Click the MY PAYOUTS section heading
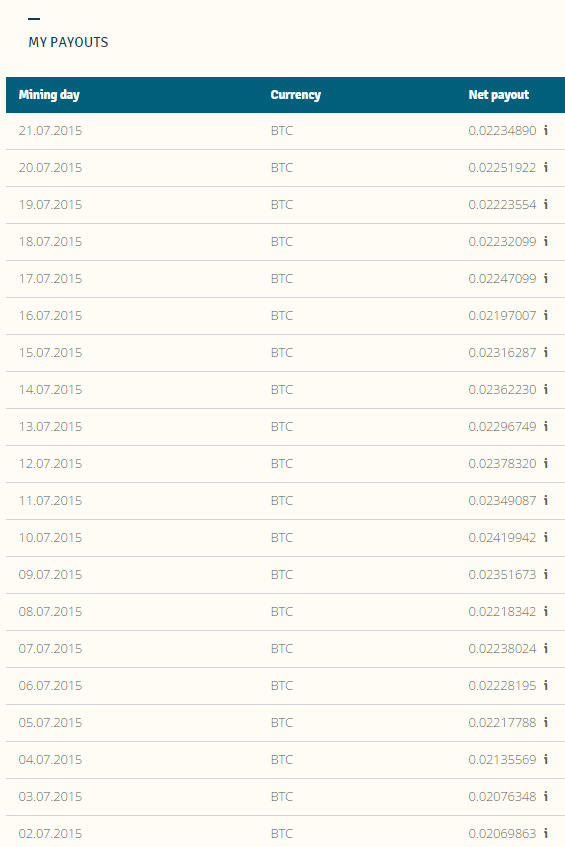This screenshot has height=847, width=565. (68, 42)
